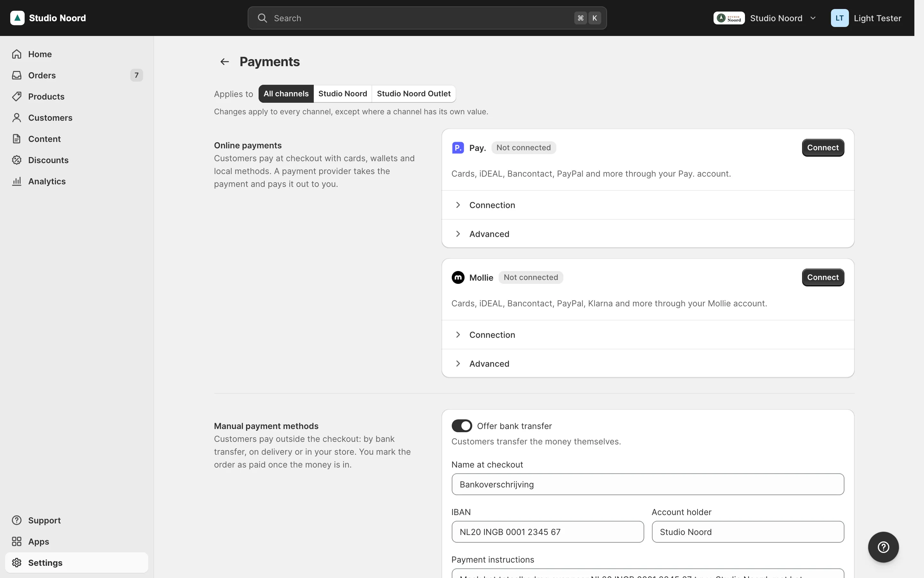This screenshot has width=924, height=578.
Task: Expand the Pay. Advanced section
Action: pyautogui.click(x=647, y=233)
